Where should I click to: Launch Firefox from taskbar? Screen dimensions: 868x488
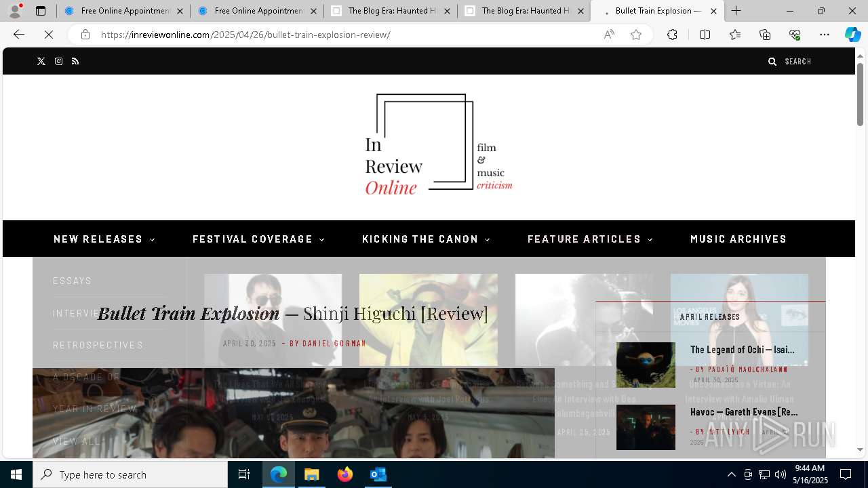point(345,474)
